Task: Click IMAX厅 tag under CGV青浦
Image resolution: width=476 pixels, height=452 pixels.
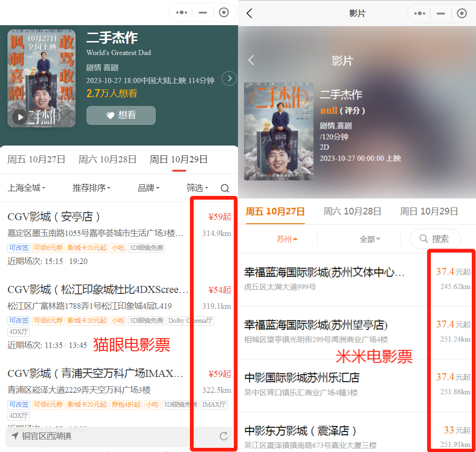Action: 214,404
